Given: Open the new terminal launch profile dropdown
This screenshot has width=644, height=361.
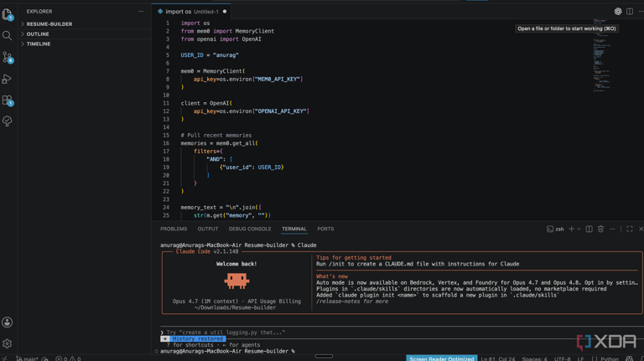Looking at the screenshot, I should [x=579, y=229].
